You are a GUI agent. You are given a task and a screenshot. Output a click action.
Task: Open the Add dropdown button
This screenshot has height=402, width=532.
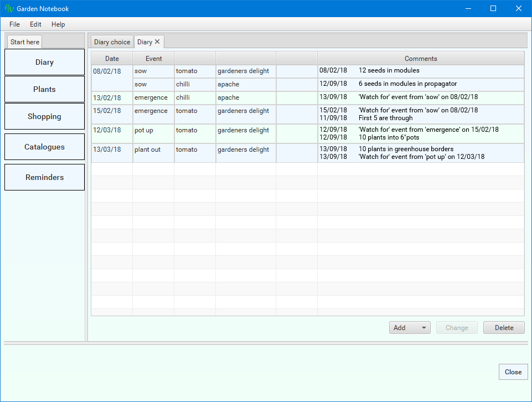point(410,328)
